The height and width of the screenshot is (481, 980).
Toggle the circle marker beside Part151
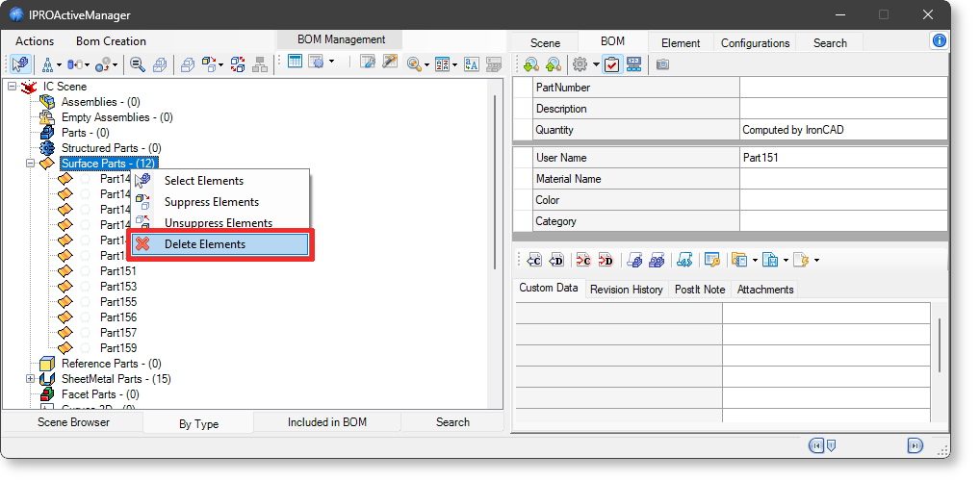[x=86, y=271]
